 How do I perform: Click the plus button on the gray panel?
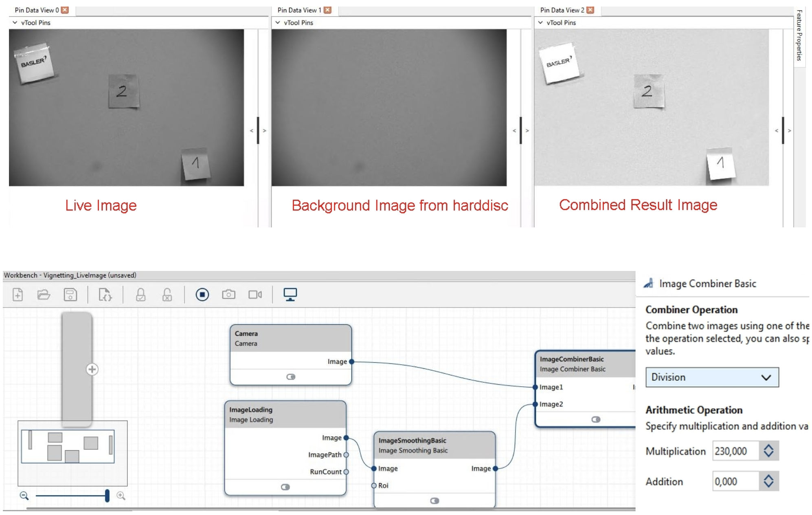tap(92, 370)
